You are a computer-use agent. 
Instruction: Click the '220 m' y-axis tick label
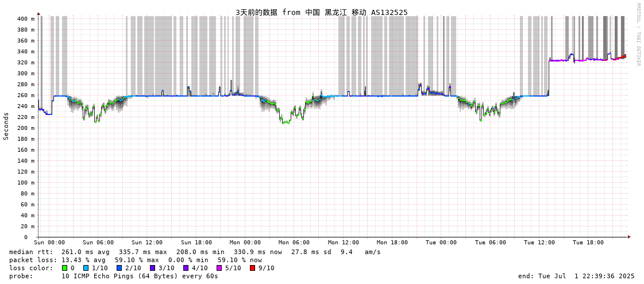tap(26, 117)
